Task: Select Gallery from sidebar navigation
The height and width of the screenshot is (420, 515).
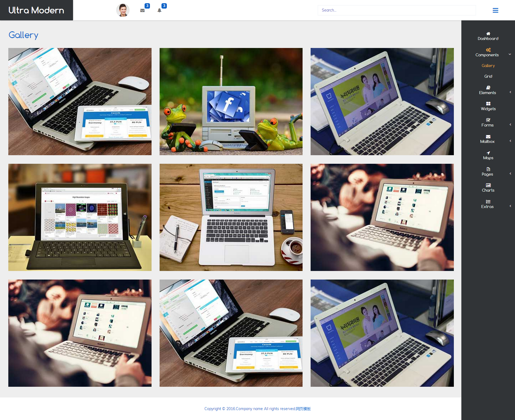Action: (488, 66)
